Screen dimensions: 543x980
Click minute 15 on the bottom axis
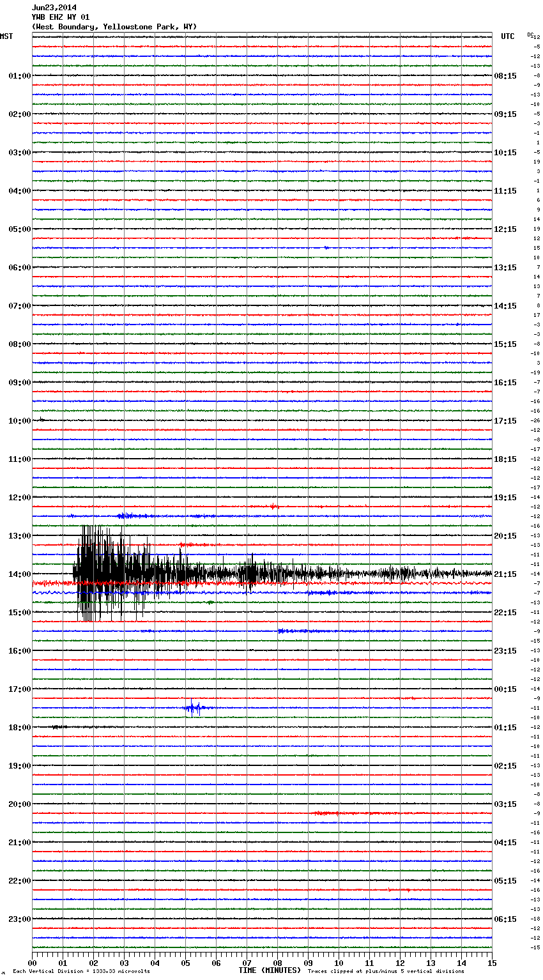[x=492, y=963]
